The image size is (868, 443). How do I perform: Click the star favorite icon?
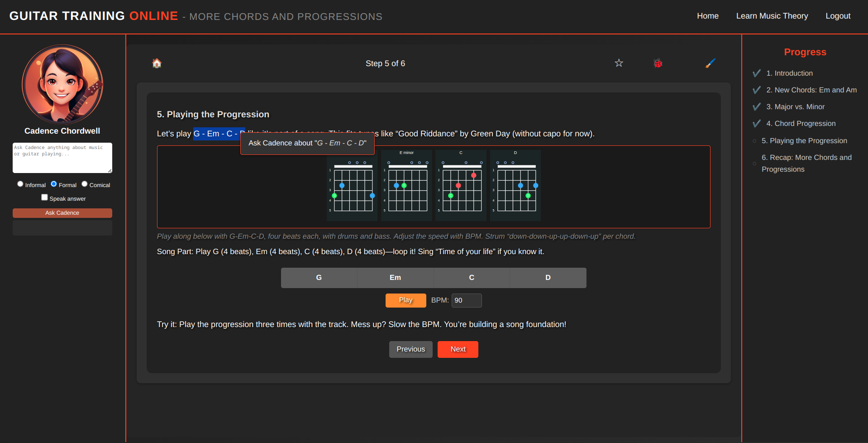click(x=619, y=63)
